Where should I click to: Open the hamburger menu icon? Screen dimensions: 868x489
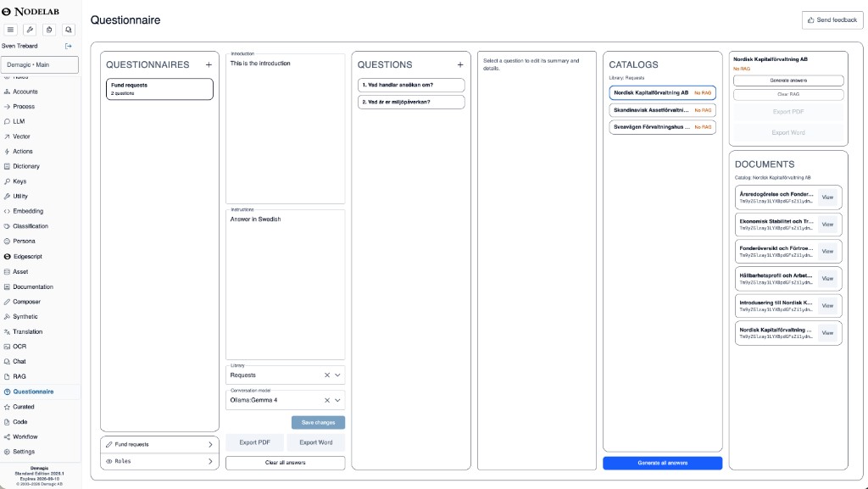pos(10,30)
